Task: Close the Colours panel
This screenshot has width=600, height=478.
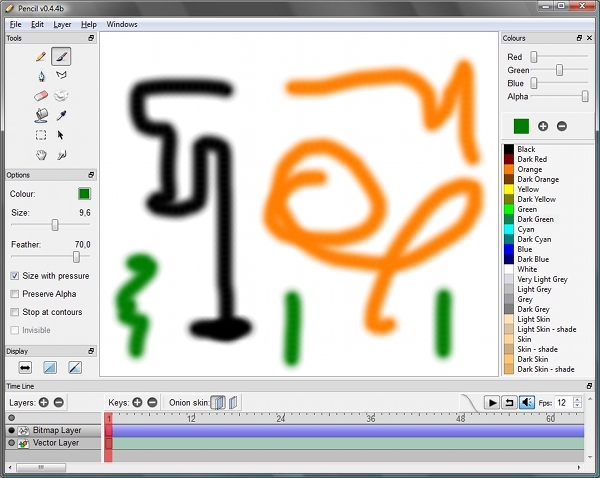Action: (589, 38)
